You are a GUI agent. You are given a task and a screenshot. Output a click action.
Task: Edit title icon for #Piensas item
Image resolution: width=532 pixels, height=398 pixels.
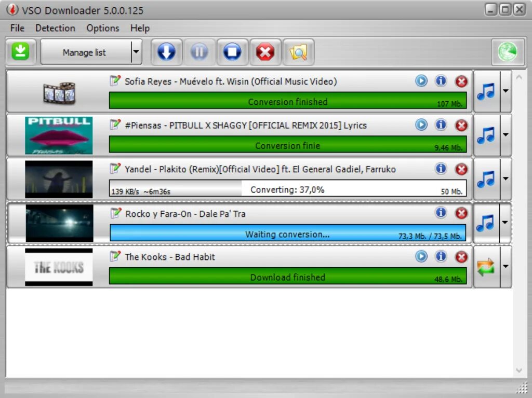(115, 125)
